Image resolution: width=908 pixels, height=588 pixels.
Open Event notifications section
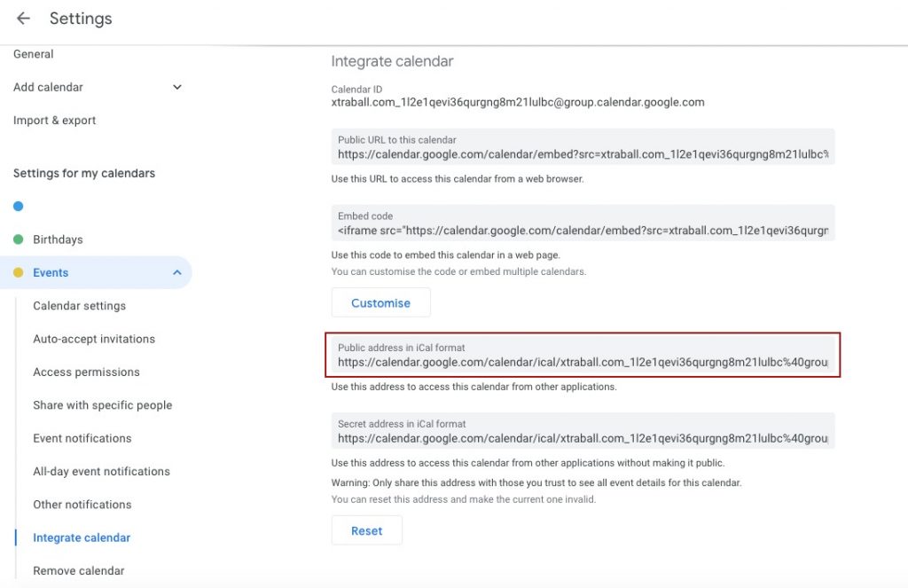click(x=82, y=438)
